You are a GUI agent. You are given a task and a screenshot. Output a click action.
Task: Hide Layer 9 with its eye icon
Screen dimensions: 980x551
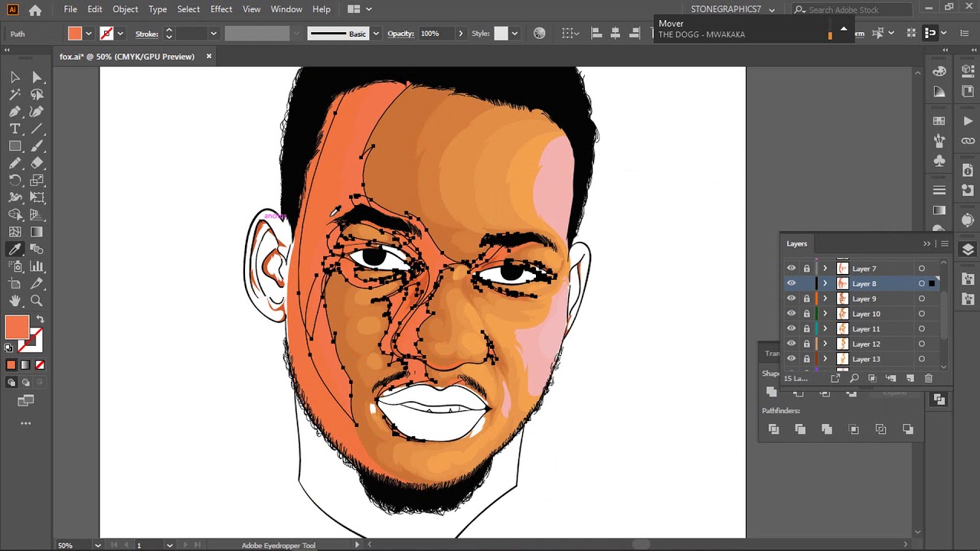click(x=791, y=298)
